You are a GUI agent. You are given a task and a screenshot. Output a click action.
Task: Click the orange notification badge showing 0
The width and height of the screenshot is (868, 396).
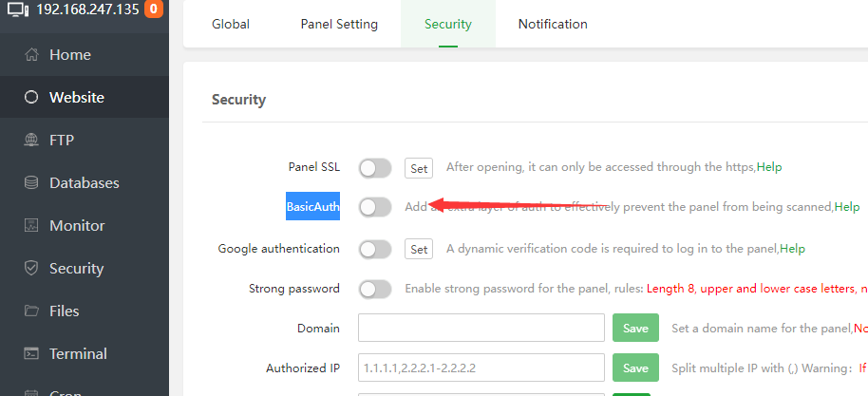click(x=153, y=10)
